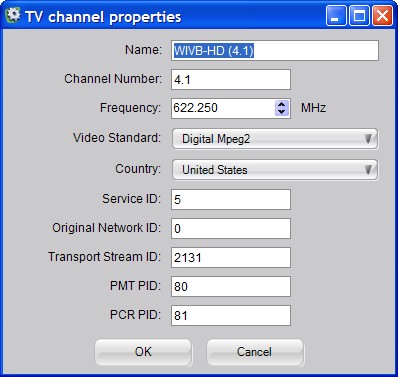The height and width of the screenshot is (377, 398).
Task: Close the TV channel properties window
Action: (x=382, y=15)
